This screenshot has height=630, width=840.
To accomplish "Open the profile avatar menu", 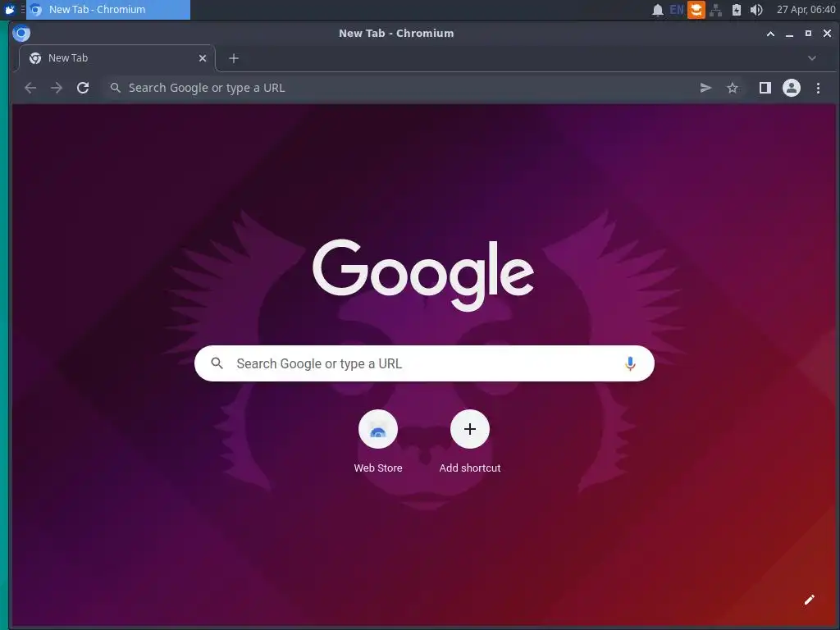I will pyautogui.click(x=792, y=88).
